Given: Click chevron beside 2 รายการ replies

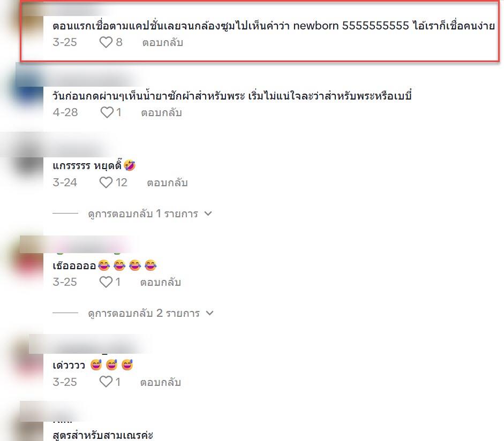Looking at the screenshot, I should (209, 313).
